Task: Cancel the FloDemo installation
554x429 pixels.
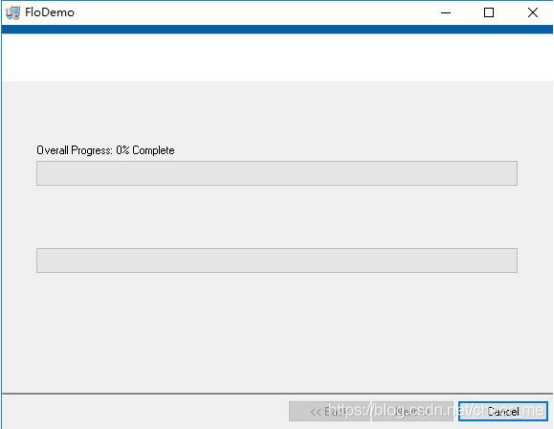Action: (x=503, y=411)
